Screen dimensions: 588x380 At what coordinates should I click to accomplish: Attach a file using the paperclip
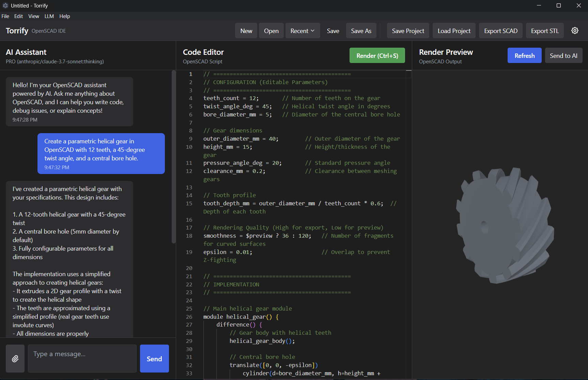tap(15, 358)
